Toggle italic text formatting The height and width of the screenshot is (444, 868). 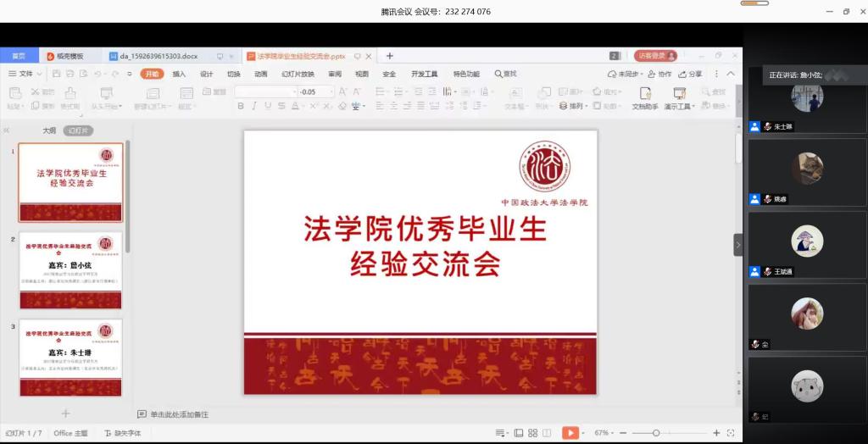[254, 106]
